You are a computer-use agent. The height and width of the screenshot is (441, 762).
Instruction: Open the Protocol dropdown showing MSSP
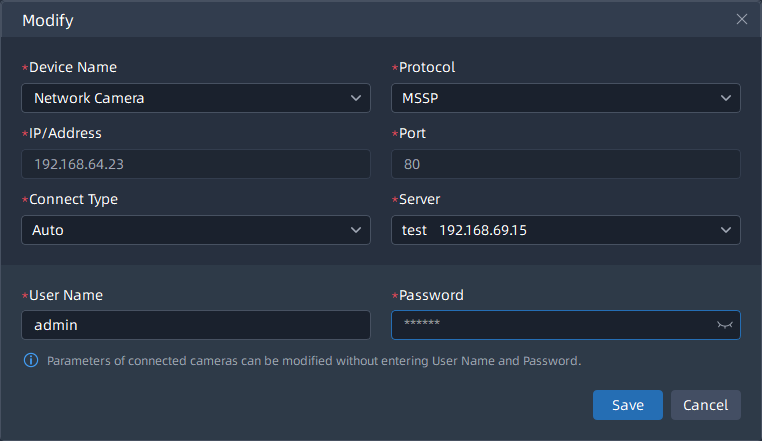click(x=565, y=98)
